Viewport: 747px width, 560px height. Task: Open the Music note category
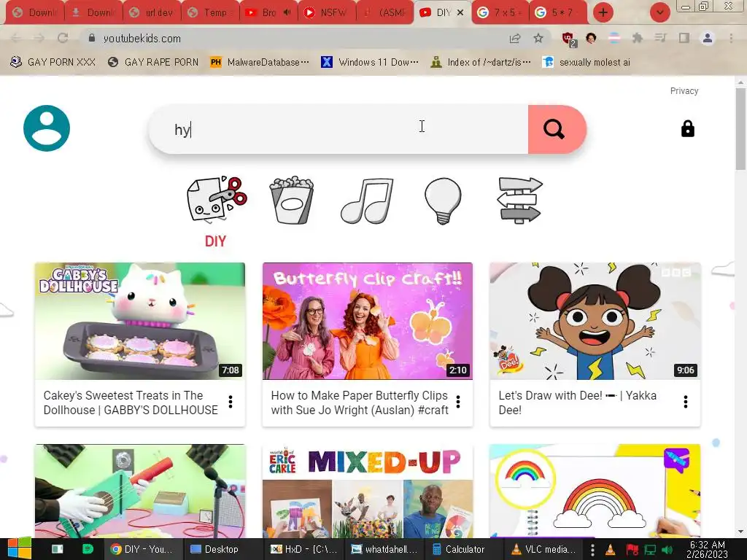click(368, 201)
